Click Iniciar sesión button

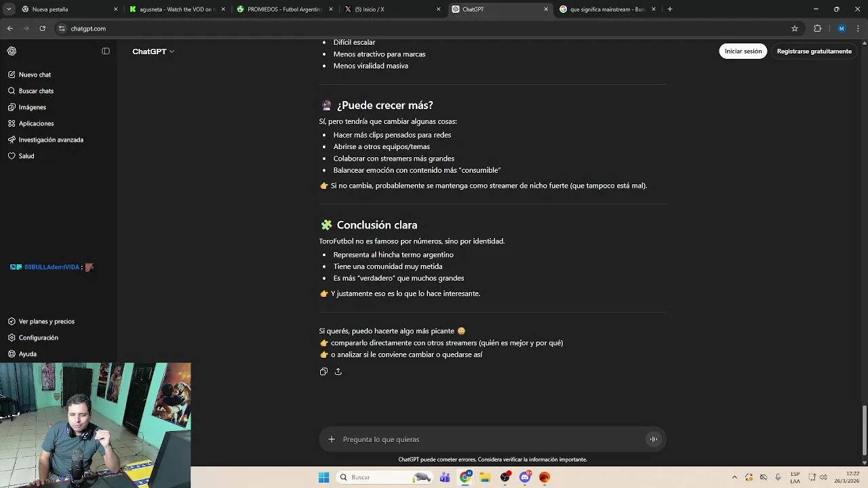pos(743,52)
